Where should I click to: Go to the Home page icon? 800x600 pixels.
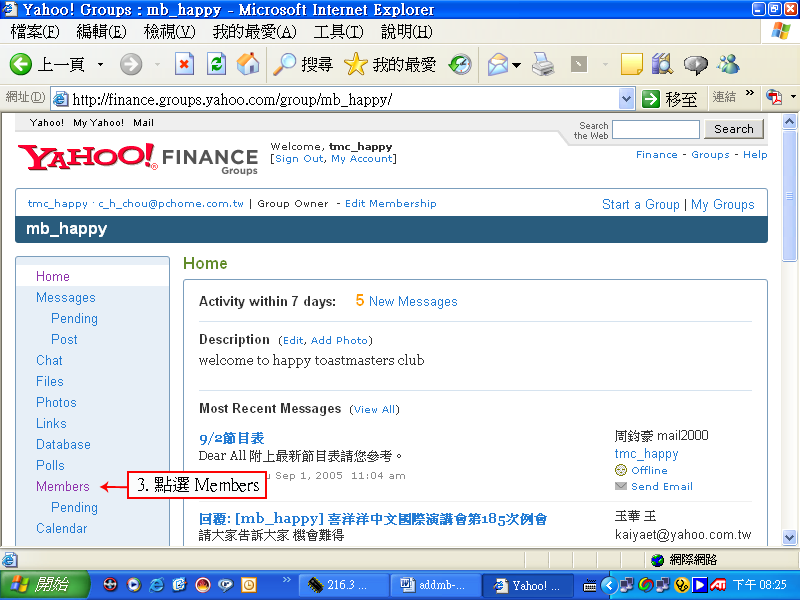point(248,65)
